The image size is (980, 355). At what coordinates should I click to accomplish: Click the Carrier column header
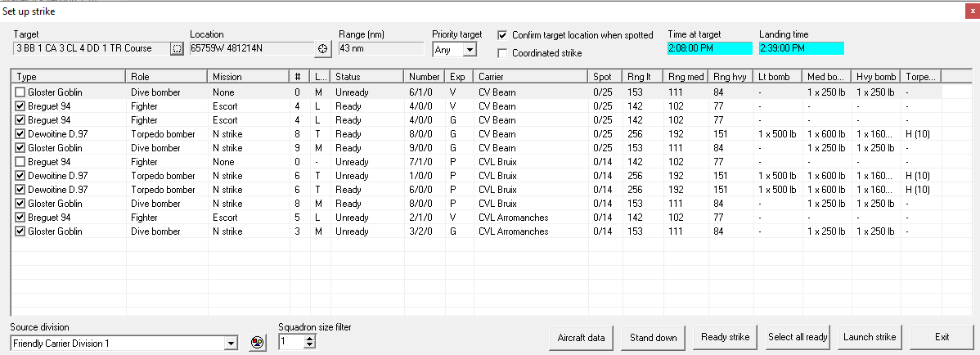(x=530, y=76)
